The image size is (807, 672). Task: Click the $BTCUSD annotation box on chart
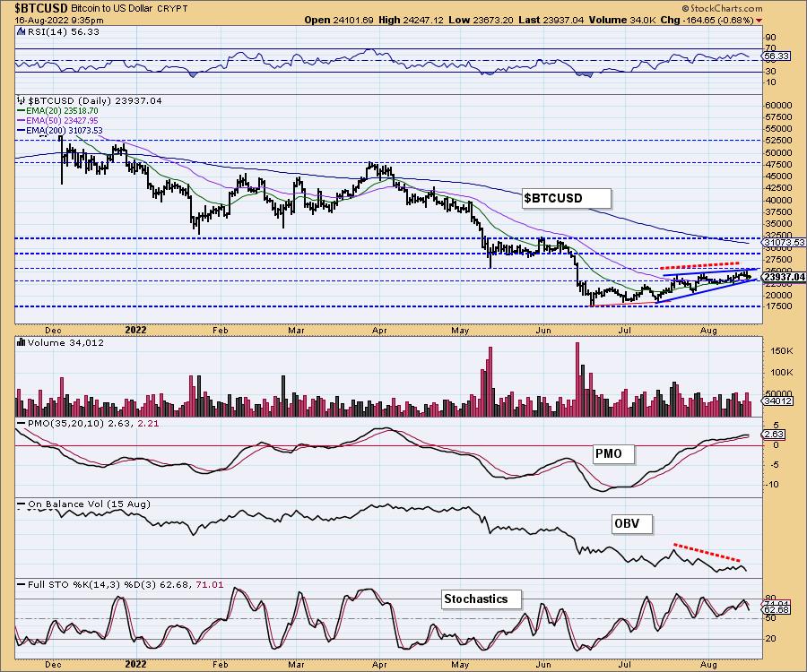tap(567, 198)
